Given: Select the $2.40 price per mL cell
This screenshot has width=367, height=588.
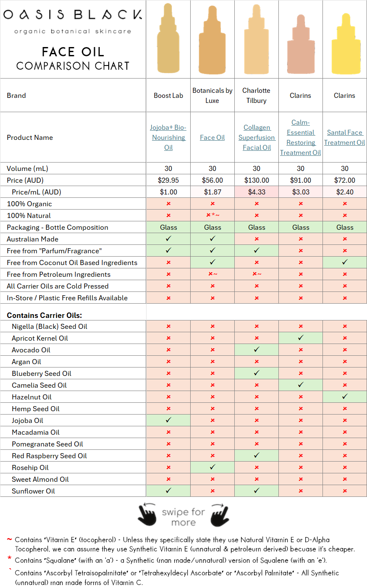Looking at the screenshot, I should (345, 192).
